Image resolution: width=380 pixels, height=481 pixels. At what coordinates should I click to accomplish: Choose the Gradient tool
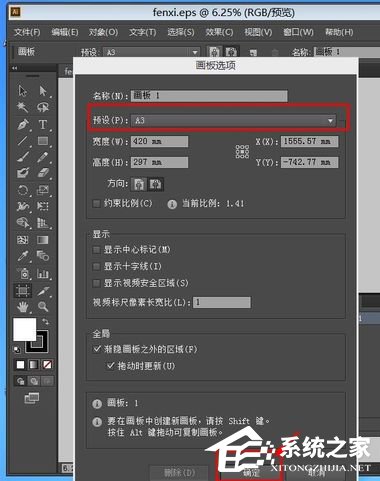43,240
